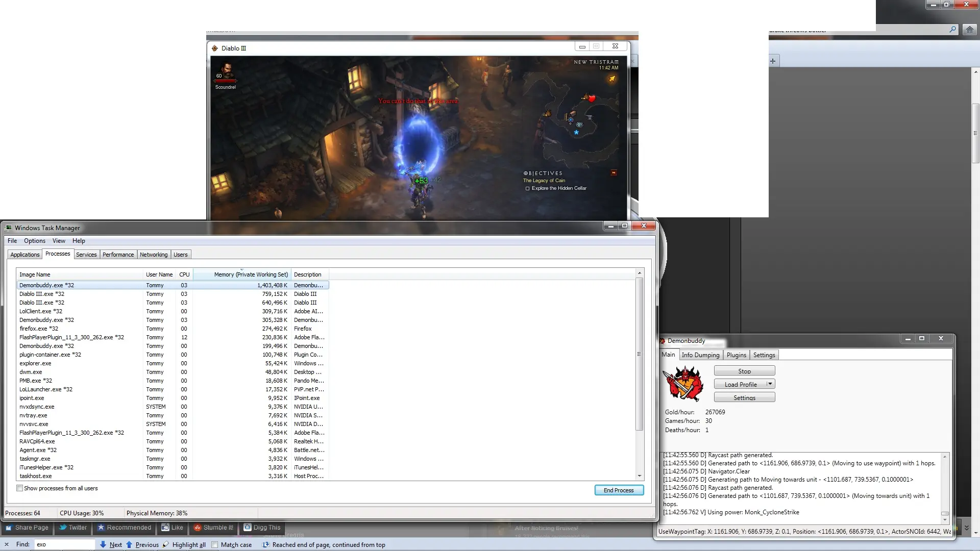Click the Task Manager title bar icon
The image size is (980, 551).
pyautogui.click(x=9, y=228)
